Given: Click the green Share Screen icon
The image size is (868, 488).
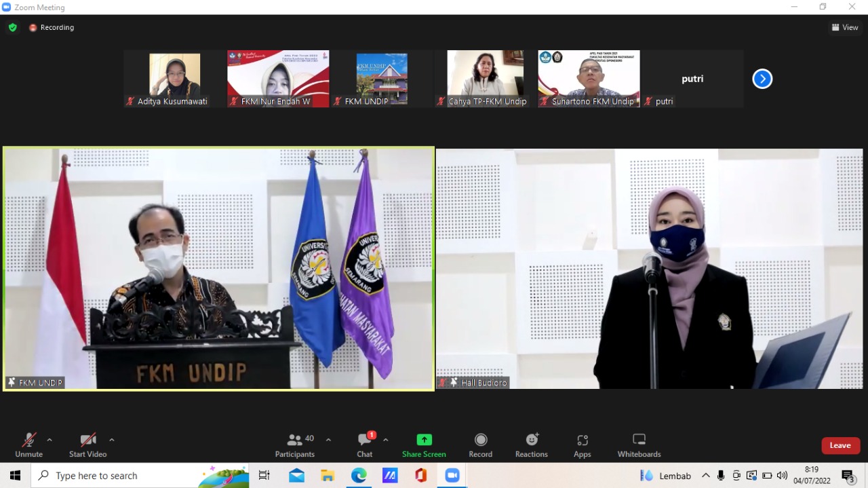Looking at the screenshot, I should (x=424, y=440).
